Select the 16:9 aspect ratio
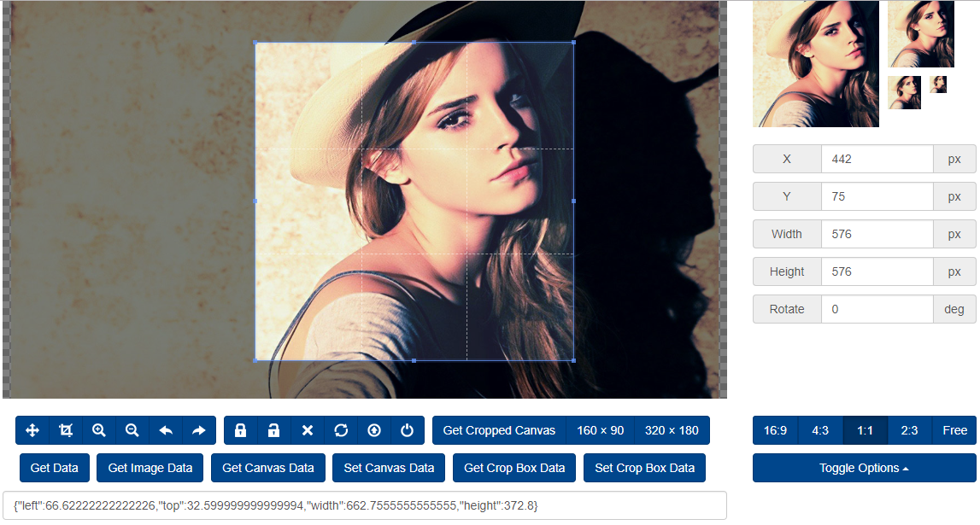The height and width of the screenshot is (525, 980). (775, 430)
